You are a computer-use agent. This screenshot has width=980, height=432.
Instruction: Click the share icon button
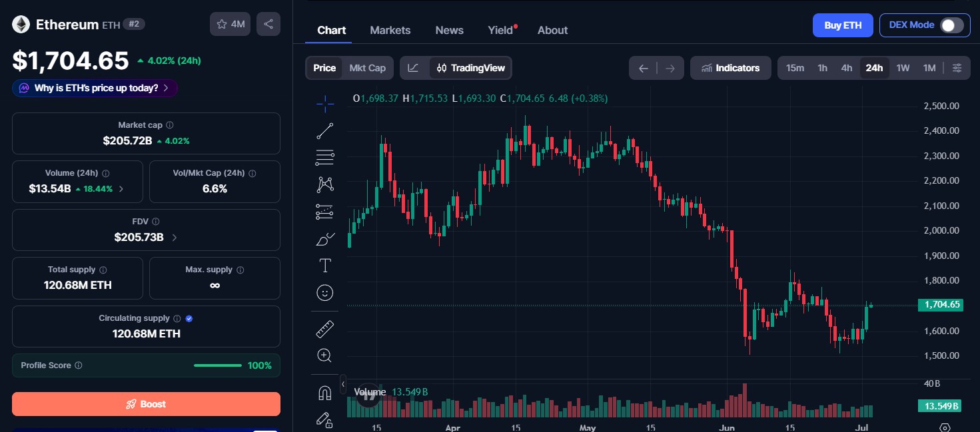click(x=268, y=24)
